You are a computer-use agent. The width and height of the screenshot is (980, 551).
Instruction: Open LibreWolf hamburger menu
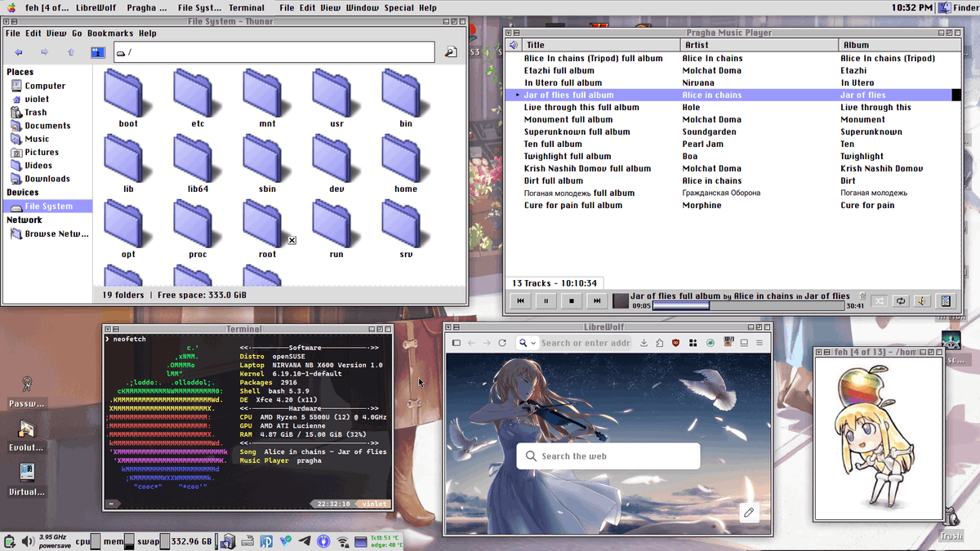point(759,343)
